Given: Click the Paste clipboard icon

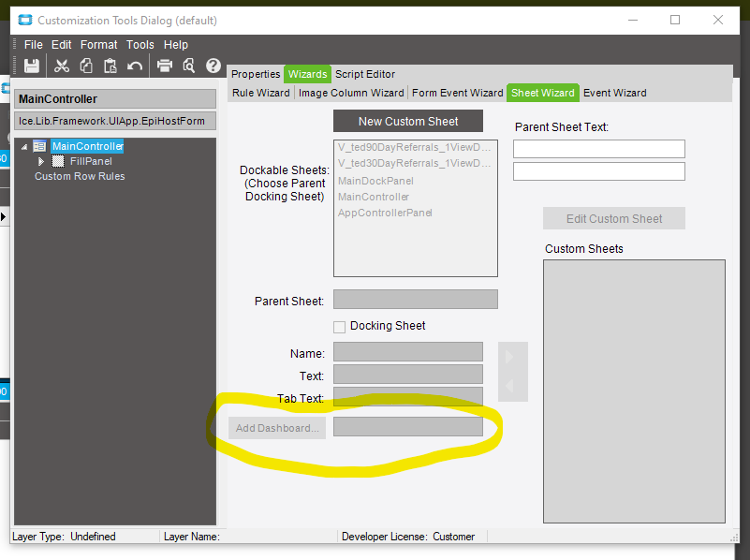Looking at the screenshot, I should click(x=110, y=66).
